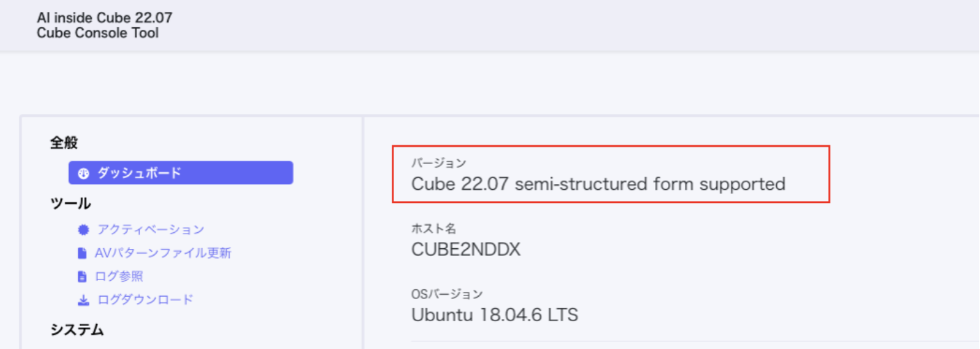980x349 pixels.
Task: Click the AI inside Cube 22.07 header title
Action: pos(105,18)
